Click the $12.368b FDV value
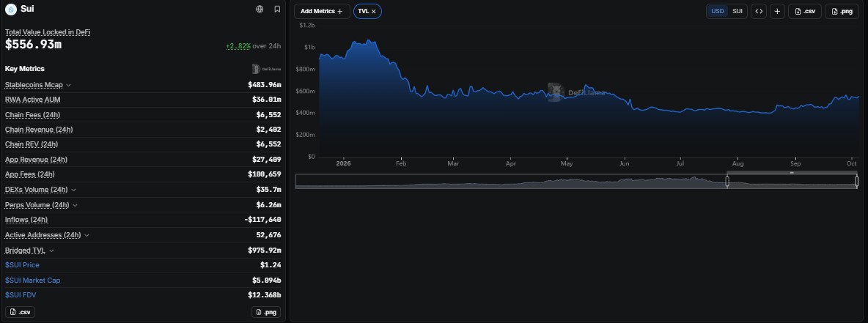This screenshot has height=323, width=868. 264,294
